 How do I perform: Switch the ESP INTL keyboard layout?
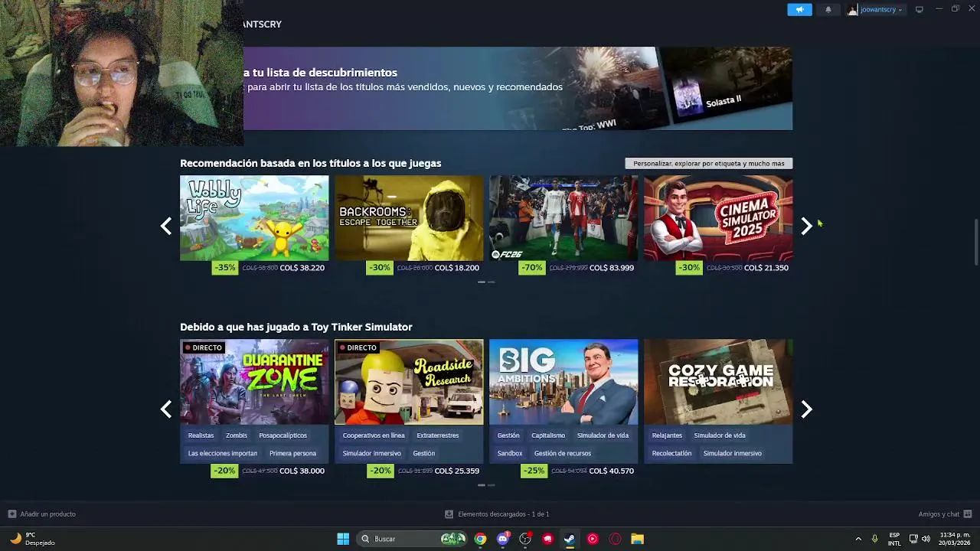tap(894, 539)
